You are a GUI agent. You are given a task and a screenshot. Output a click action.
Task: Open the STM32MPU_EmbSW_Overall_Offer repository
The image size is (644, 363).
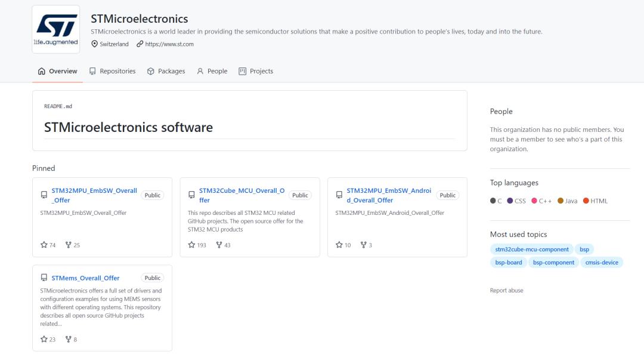tap(94, 195)
